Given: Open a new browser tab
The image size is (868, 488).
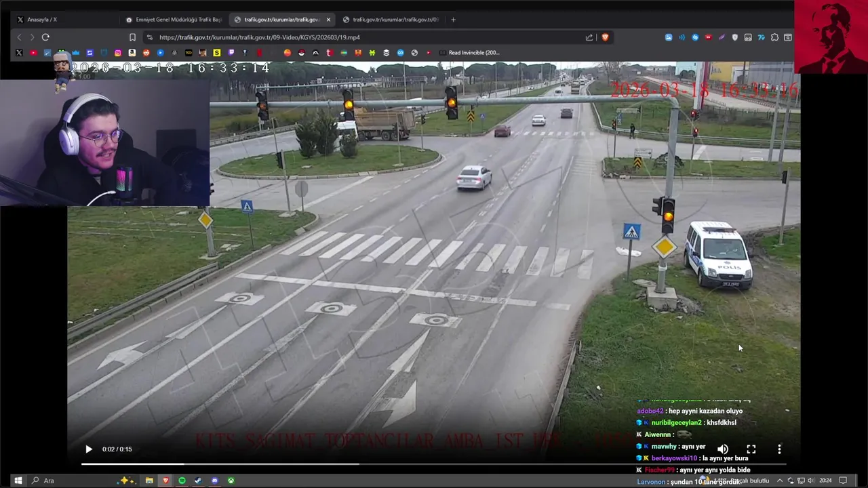Looking at the screenshot, I should click(454, 20).
